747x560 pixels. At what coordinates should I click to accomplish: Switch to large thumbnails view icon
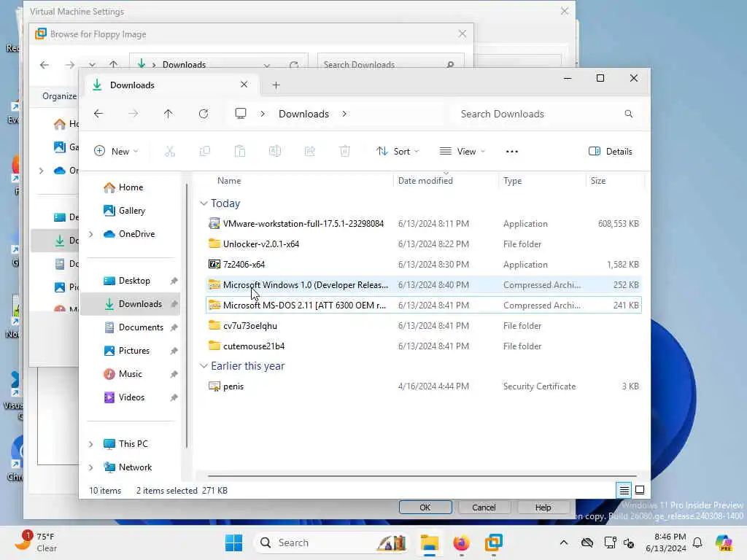click(x=640, y=490)
